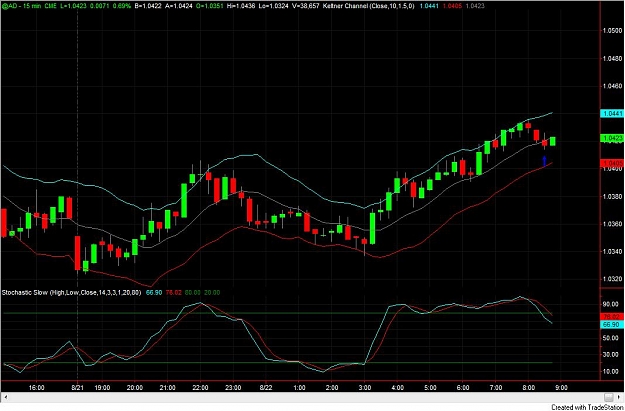Click the horizontal scrollbar thumb

pyautogui.click(x=609, y=397)
